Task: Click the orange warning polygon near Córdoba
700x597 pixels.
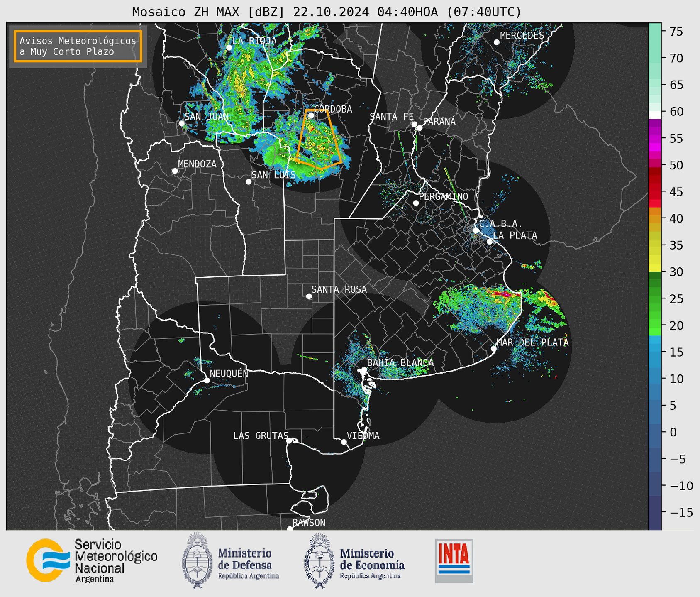Action: [x=318, y=139]
